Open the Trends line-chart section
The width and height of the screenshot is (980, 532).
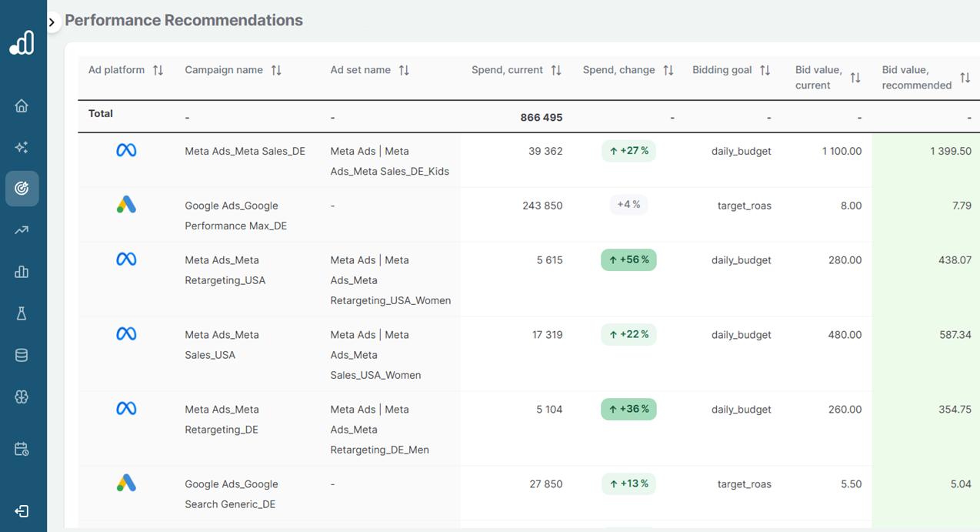pyautogui.click(x=22, y=230)
